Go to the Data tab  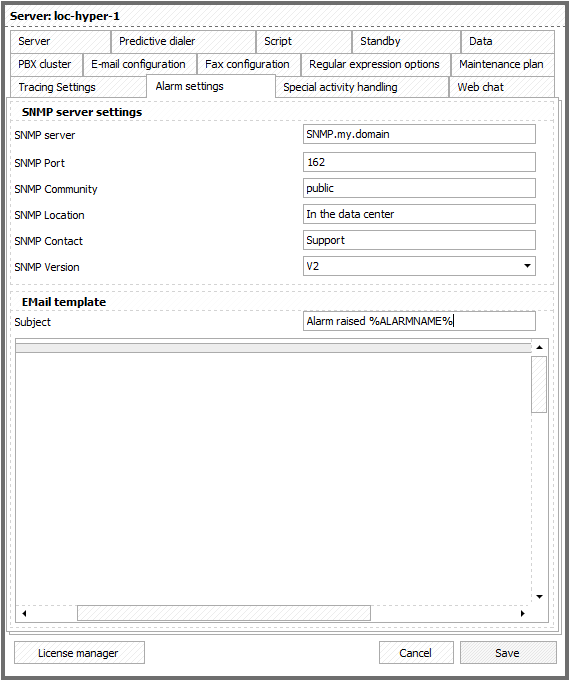(507, 42)
